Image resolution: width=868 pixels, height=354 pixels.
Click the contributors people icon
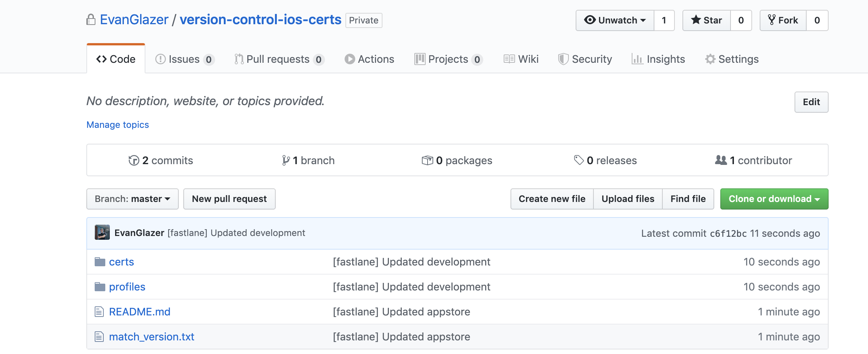pos(721,160)
